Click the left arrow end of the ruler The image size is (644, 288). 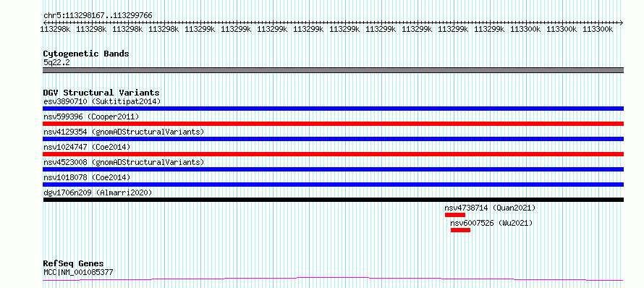[x=45, y=22]
